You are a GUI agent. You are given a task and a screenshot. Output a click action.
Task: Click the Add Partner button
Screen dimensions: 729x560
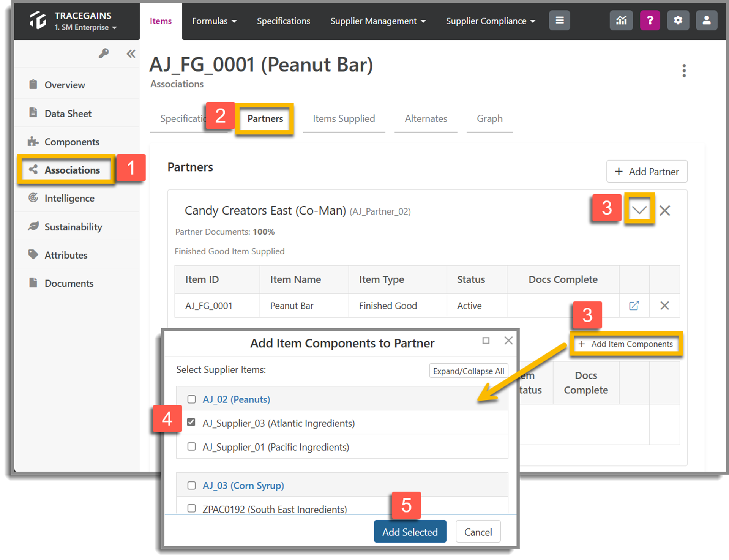pos(647,172)
